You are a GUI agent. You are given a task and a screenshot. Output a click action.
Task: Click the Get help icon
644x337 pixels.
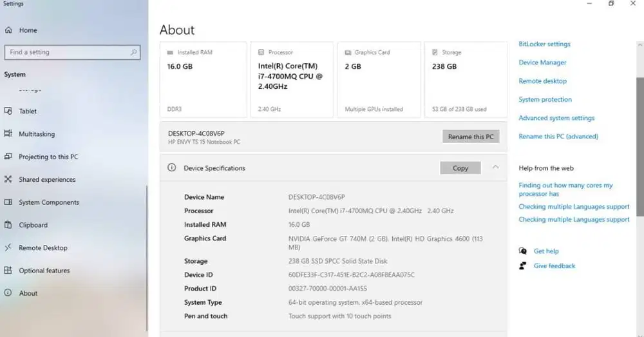click(523, 251)
